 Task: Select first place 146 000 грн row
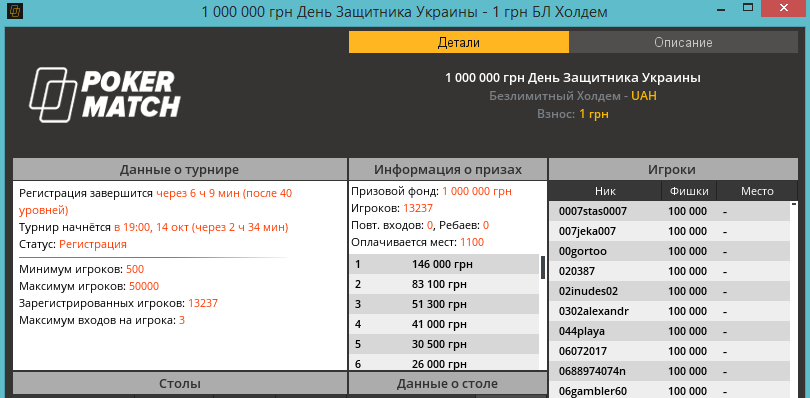[444, 264]
